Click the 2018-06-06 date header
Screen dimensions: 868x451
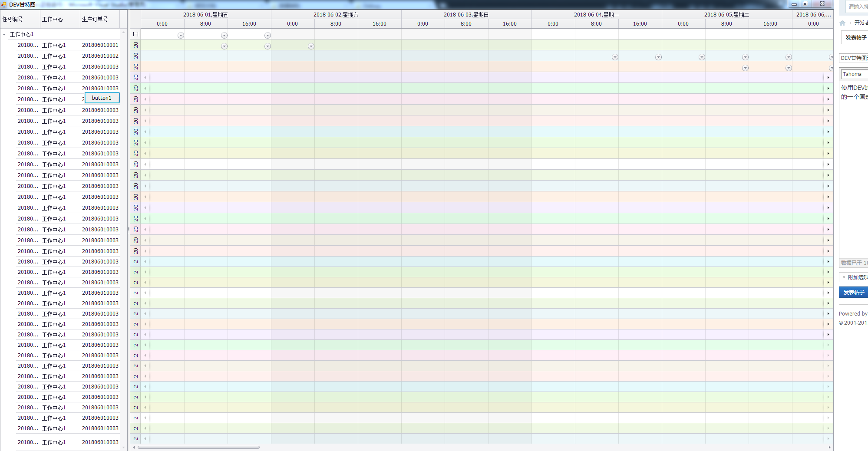813,15
